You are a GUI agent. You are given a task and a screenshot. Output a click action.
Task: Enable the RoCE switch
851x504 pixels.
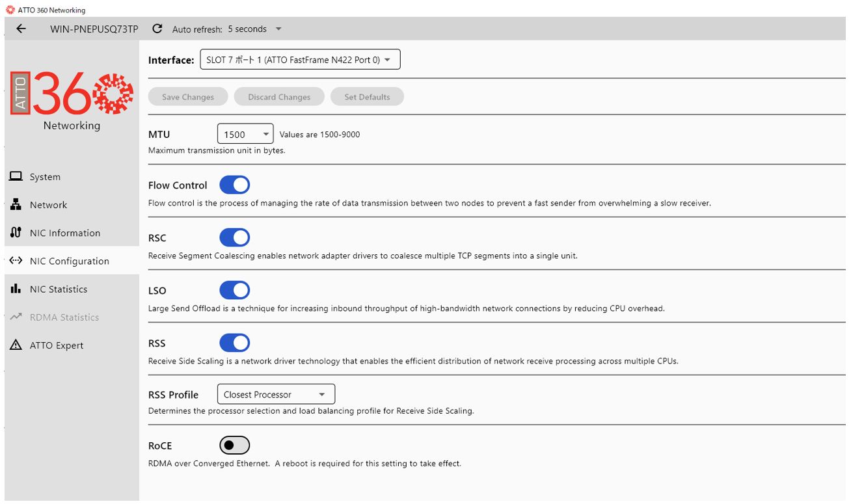pos(234,445)
